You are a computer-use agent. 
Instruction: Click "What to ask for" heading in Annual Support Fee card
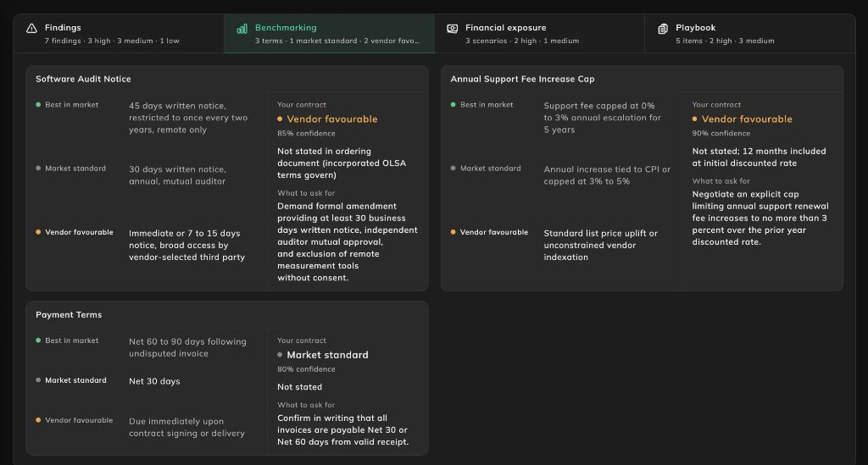coord(721,180)
